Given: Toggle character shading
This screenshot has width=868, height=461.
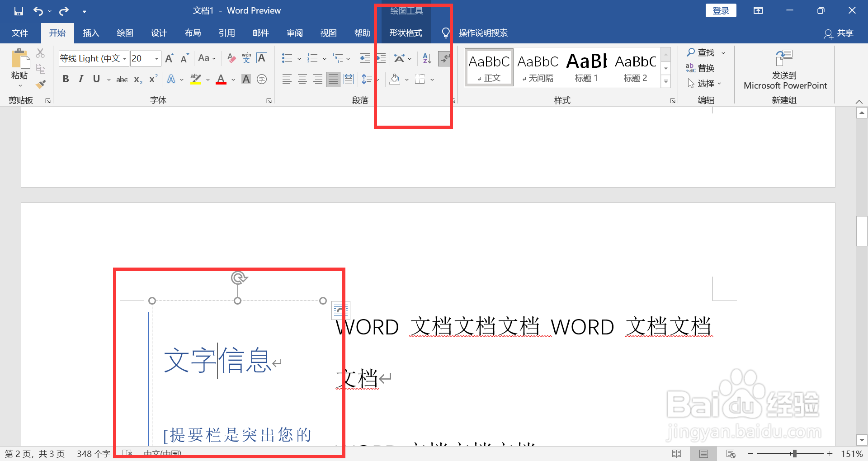Looking at the screenshot, I should 246,80.
